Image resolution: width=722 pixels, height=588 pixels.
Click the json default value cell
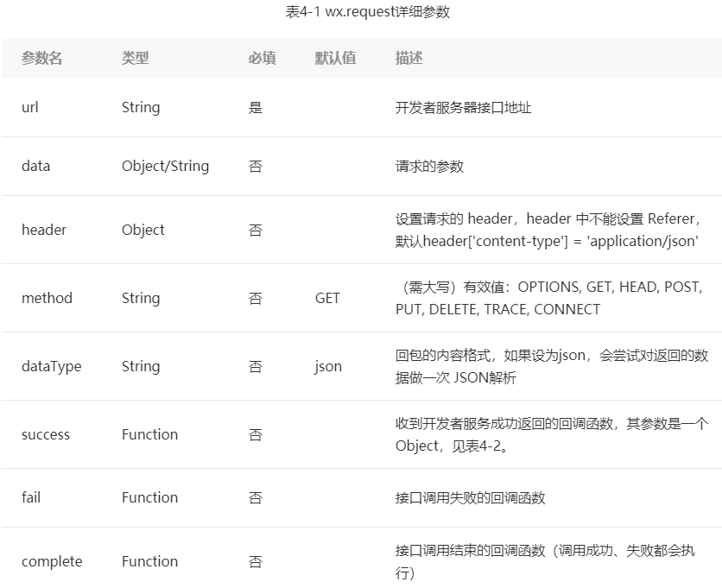(328, 366)
